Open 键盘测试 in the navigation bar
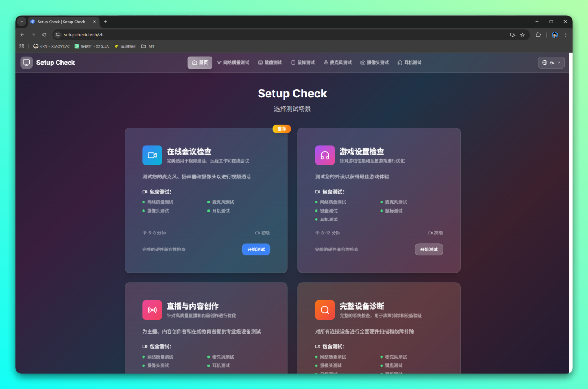Viewport: 588px width, 389px height. (x=270, y=63)
